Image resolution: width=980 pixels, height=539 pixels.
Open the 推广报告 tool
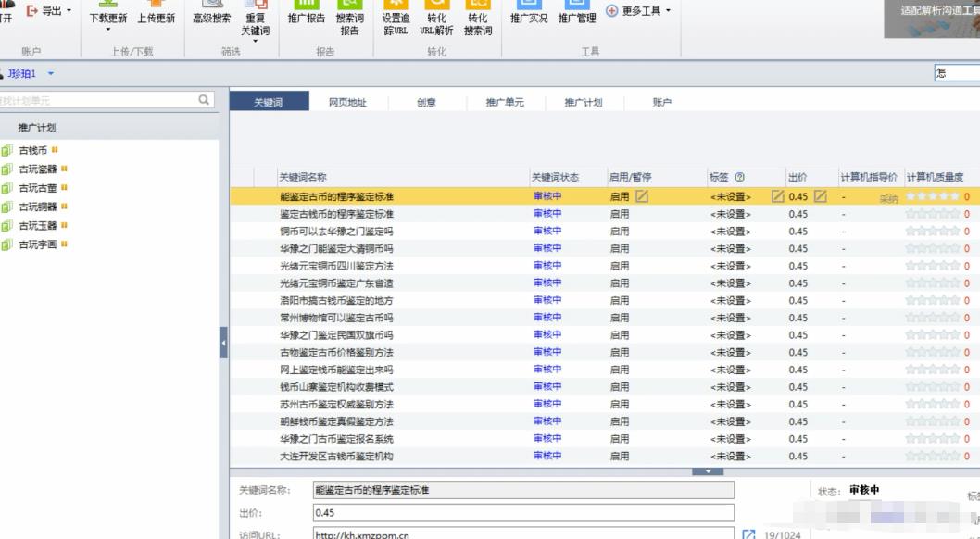click(x=308, y=20)
